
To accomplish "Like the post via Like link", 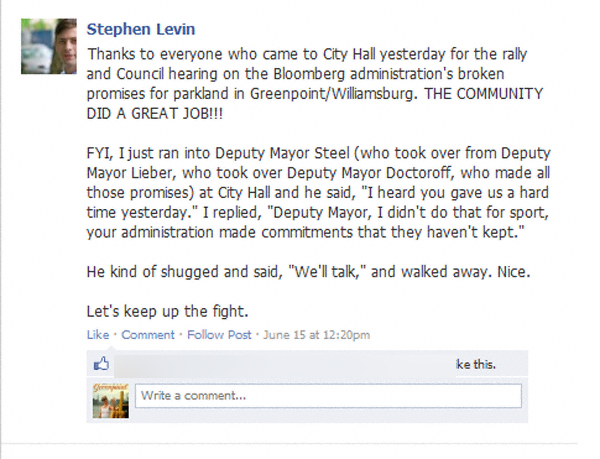I will click(x=97, y=334).
